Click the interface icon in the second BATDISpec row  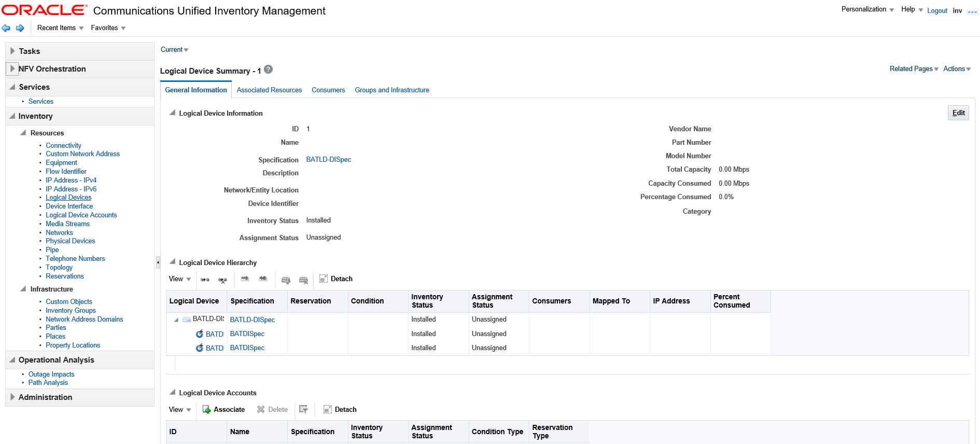pyautogui.click(x=200, y=348)
